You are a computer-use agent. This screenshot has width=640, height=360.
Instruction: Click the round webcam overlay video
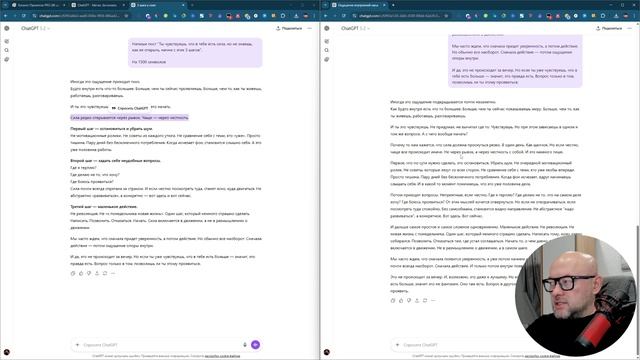[x=576, y=295]
